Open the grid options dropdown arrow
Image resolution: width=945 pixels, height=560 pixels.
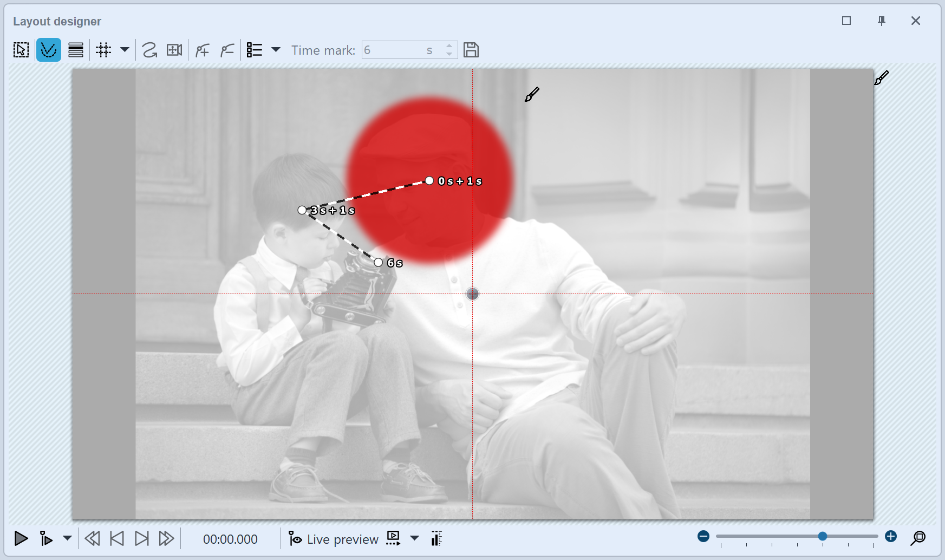click(x=125, y=49)
